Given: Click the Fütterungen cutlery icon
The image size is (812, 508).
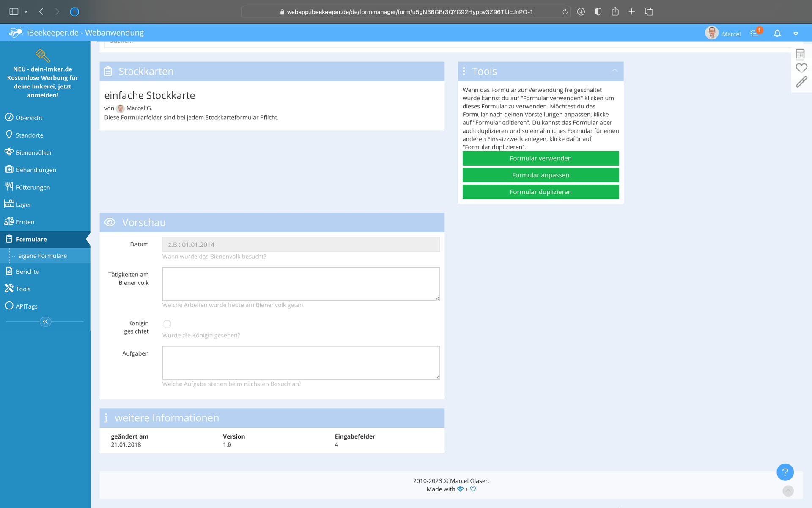Looking at the screenshot, I should [x=9, y=186].
